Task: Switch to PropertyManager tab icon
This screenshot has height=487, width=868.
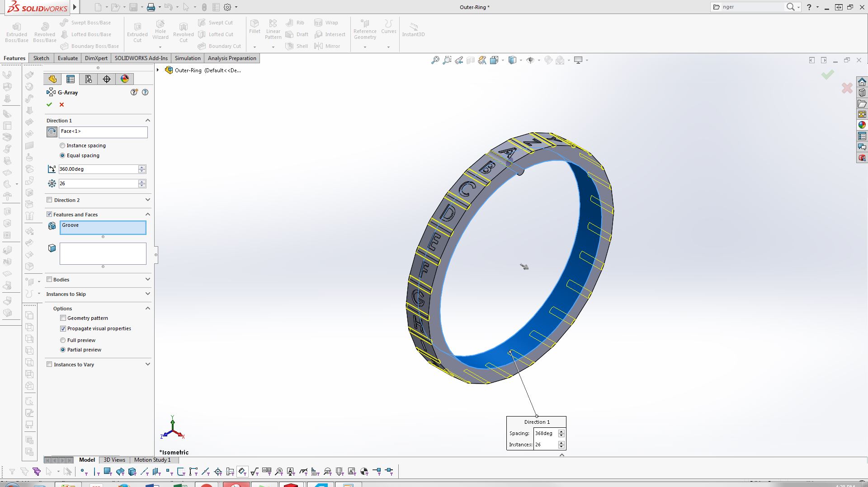Action: click(71, 79)
